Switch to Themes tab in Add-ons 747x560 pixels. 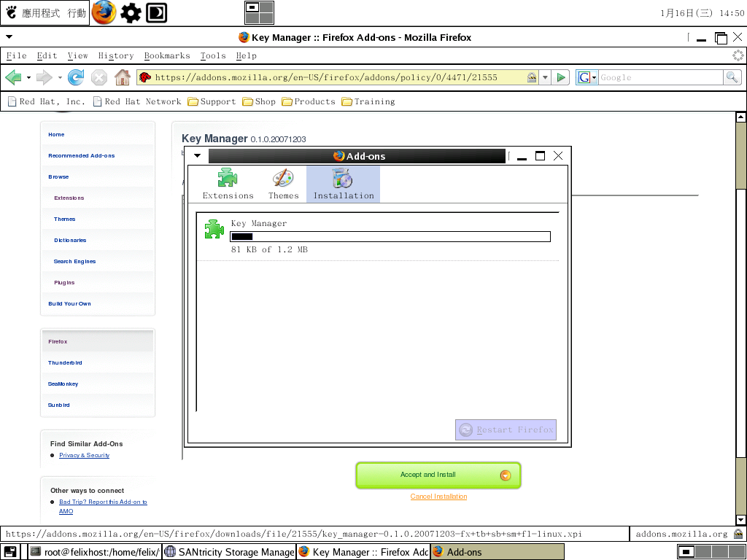(284, 184)
